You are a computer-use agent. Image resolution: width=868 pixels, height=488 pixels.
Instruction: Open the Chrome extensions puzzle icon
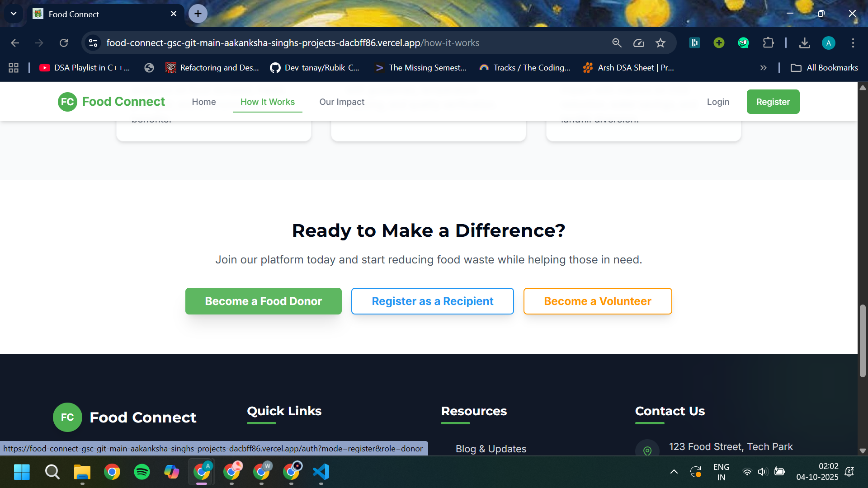point(768,43)
